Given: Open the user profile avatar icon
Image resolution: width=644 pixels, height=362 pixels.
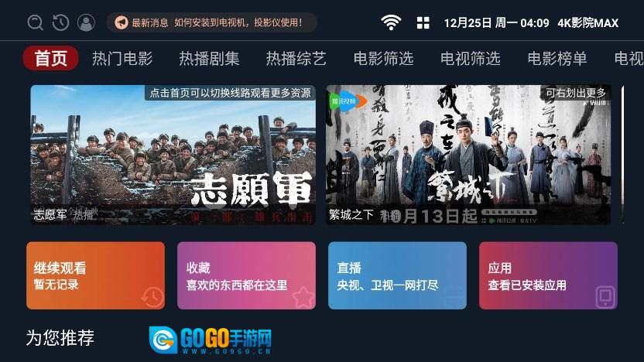Looking at the screenshot, I should 86,22.
